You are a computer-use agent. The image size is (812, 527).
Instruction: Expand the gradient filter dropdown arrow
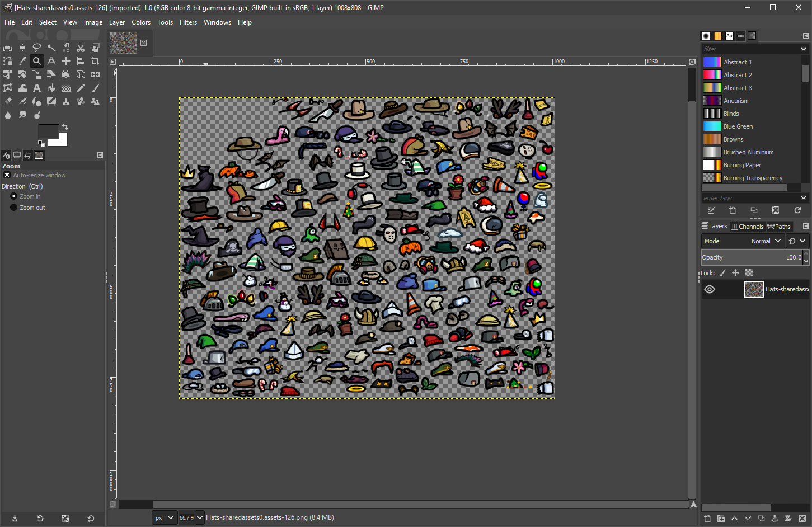tap(804, 49)
